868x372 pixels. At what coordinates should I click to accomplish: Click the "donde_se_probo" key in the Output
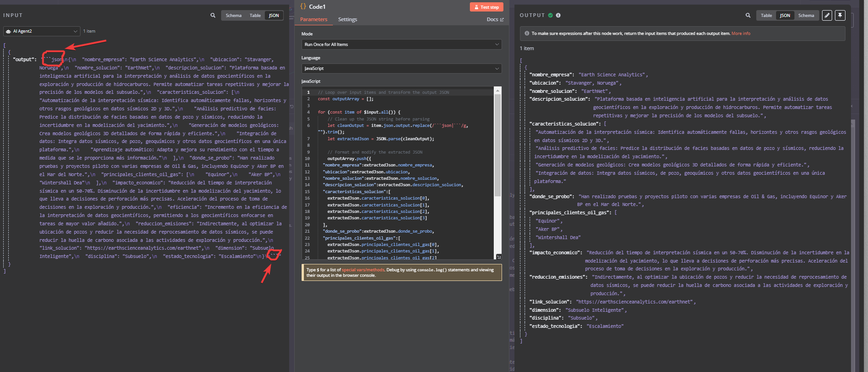[x=550, y=196]
